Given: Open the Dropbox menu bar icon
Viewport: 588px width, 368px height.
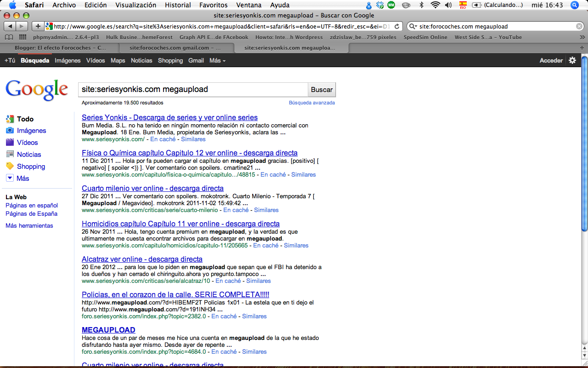Looking at the screenshot, I should (380, 5).
